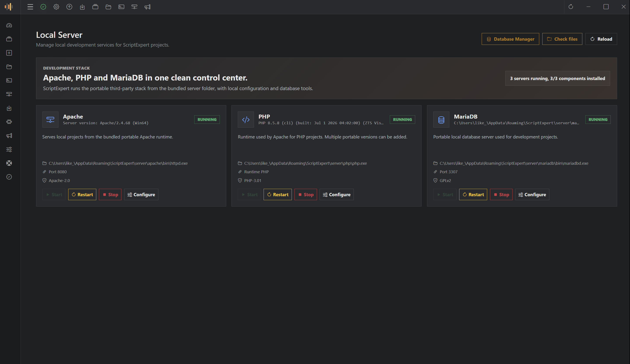Image resolution: width=630 pixels, height=364 pixels.
Task: Click the server network icon in top toolbar
Action: coord(134,7)
